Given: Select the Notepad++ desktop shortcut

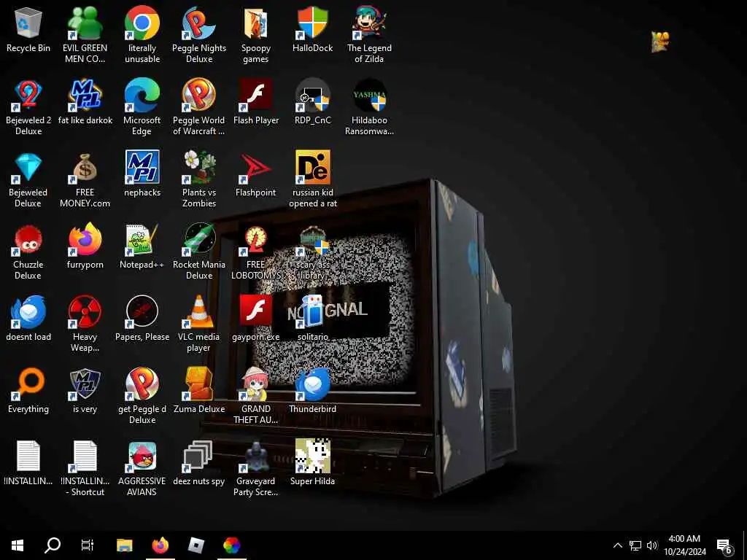Looking at the screenshot, I should tap(142, 239).
